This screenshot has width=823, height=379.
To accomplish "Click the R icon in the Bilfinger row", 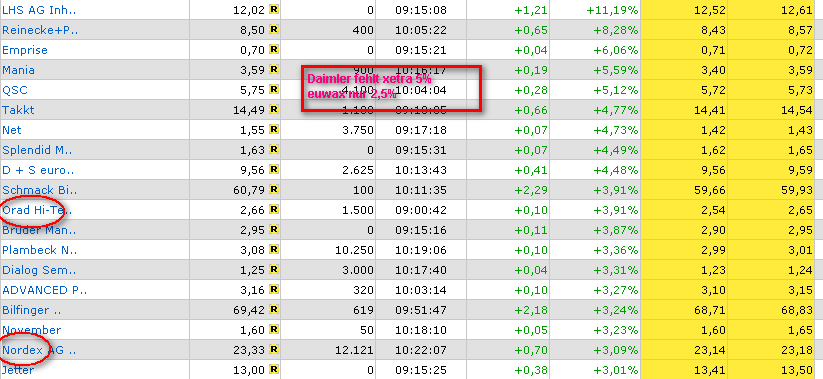I will (x=273, y=310).
